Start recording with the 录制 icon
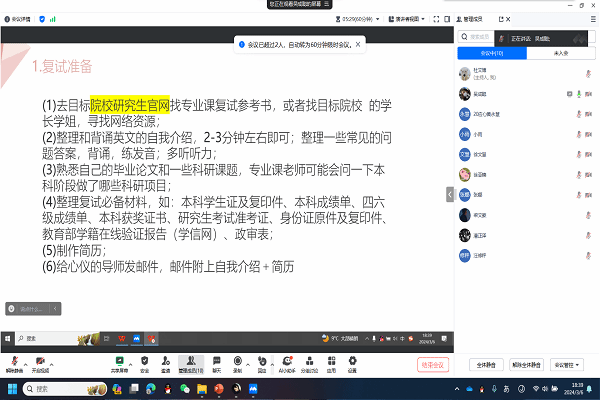Screen dimensions: 600x400 point(237,361)
